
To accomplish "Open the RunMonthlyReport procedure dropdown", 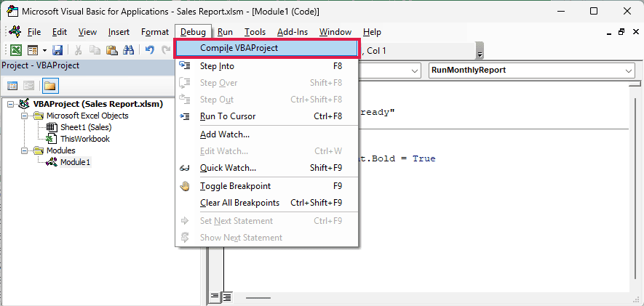I will [629, 71].
